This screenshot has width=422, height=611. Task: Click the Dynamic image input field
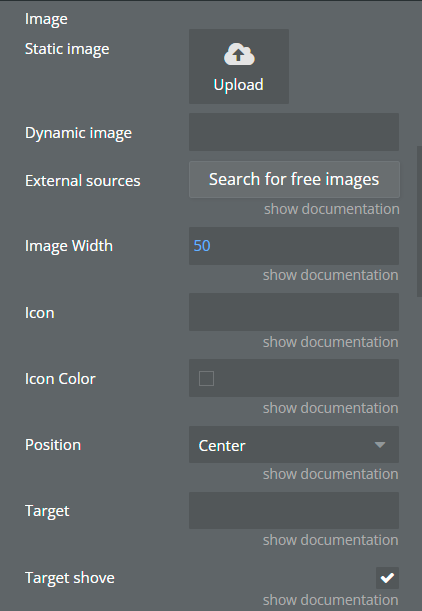[294, 132]
